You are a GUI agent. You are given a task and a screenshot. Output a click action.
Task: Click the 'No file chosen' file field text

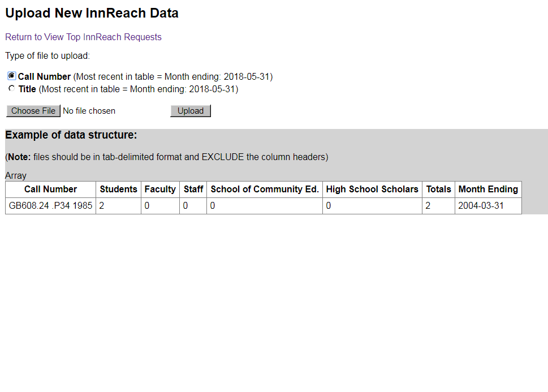pos(89,111)
